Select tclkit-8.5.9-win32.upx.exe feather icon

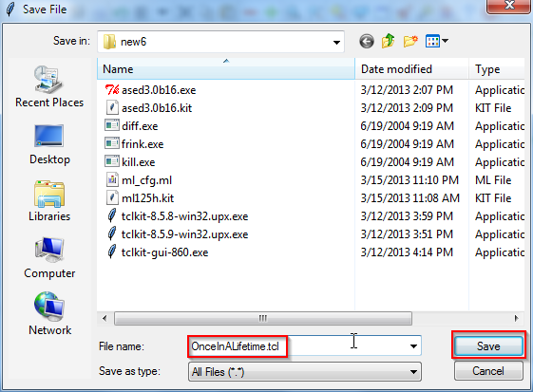click(x=112, y=234)
